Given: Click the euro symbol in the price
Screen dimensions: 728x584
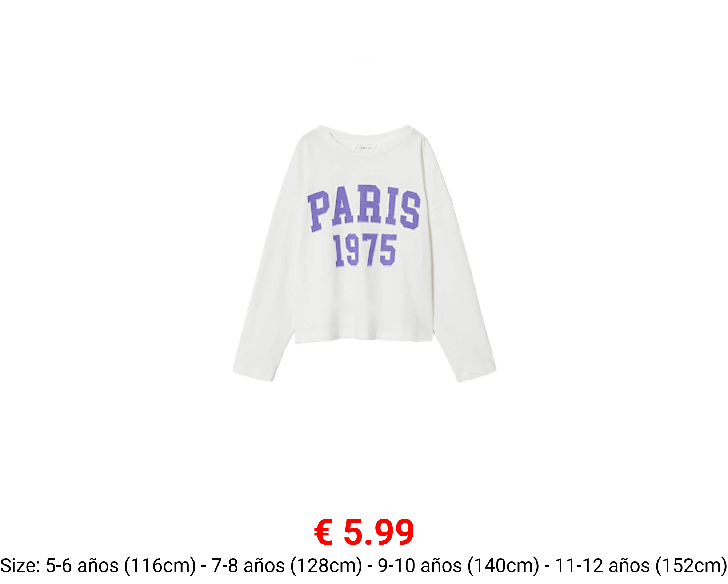Looking at the screenshot, I should point(323,532).
